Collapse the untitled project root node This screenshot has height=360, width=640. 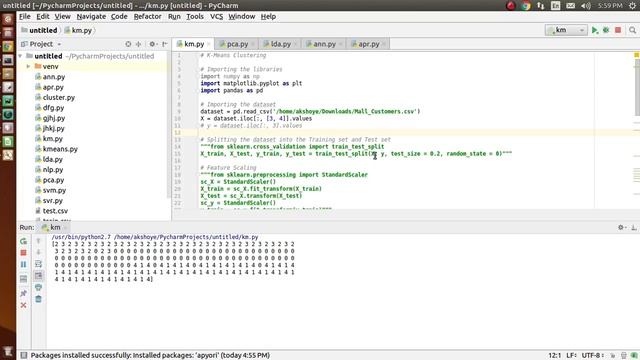(x=20, y=56)
